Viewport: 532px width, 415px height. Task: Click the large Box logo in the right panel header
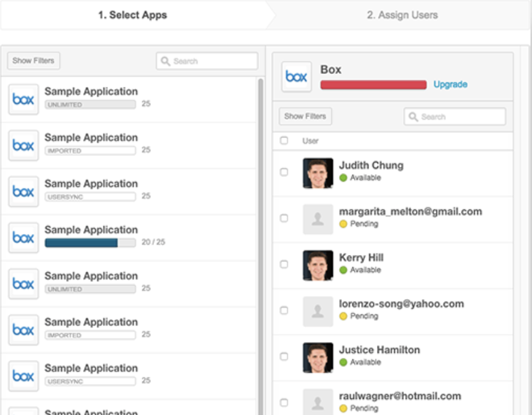click(296, 77)
